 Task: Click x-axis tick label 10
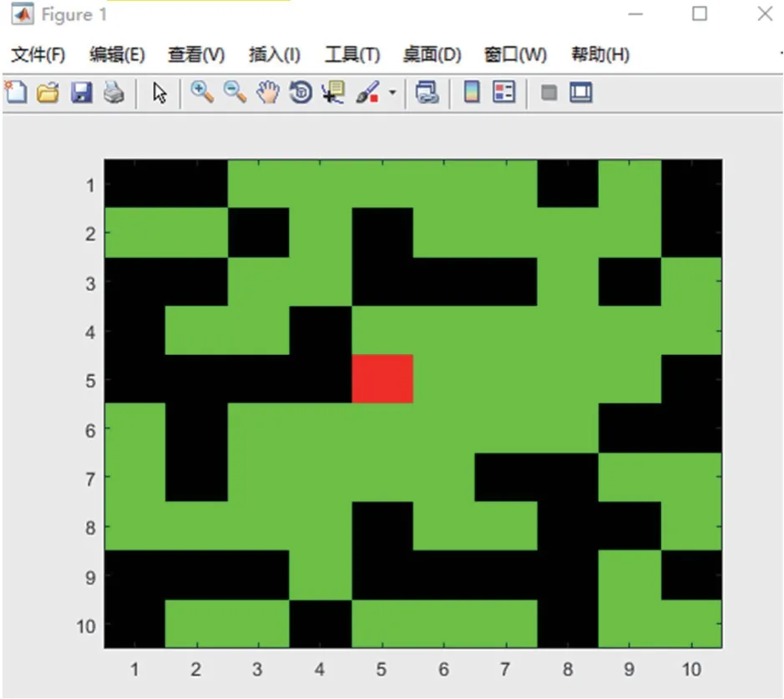pos(691,669)
